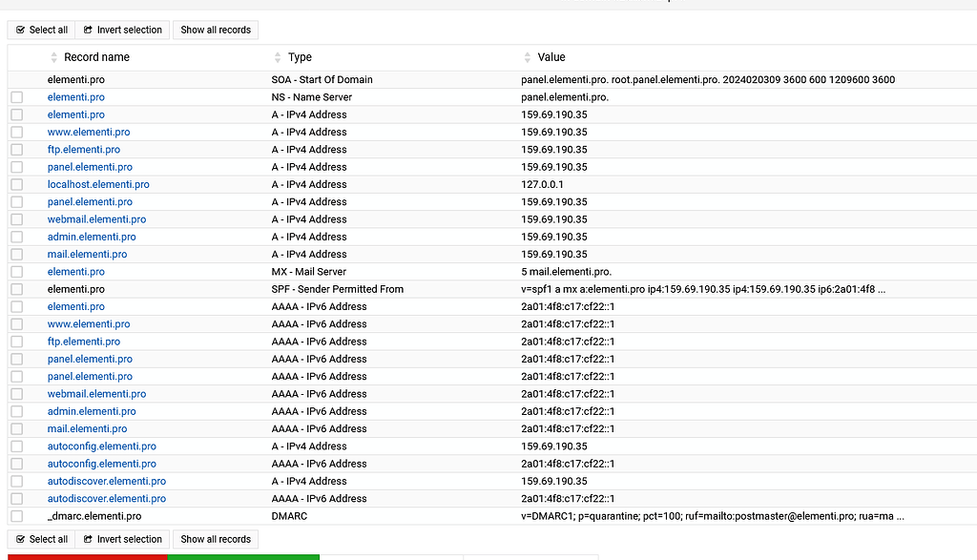Sort the Type column ascending

[278, 53]
